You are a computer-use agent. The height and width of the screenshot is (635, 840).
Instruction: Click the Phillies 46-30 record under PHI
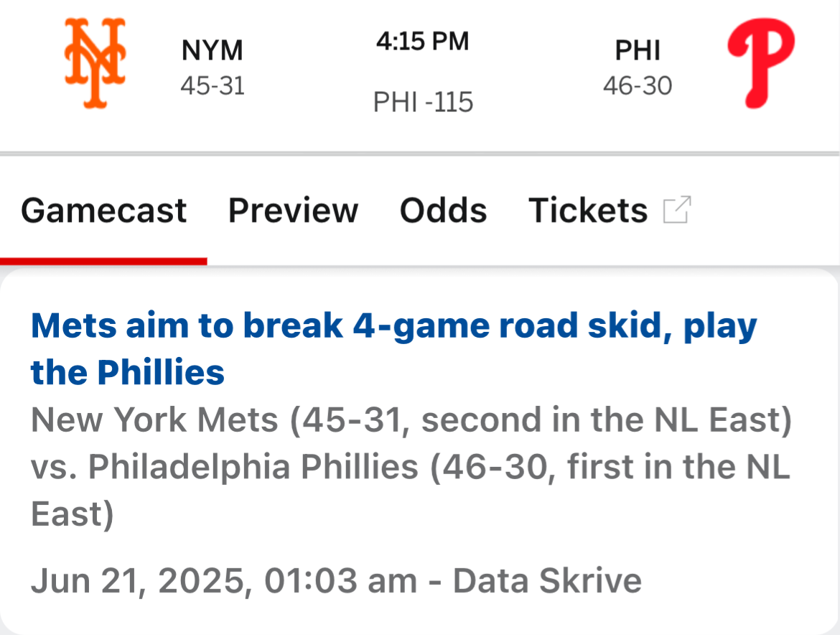point(638,86)
